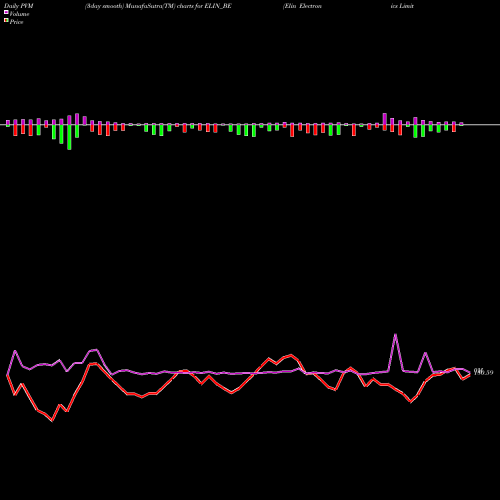
Task: Click the price value label at line end
Action: coord(483,372)
